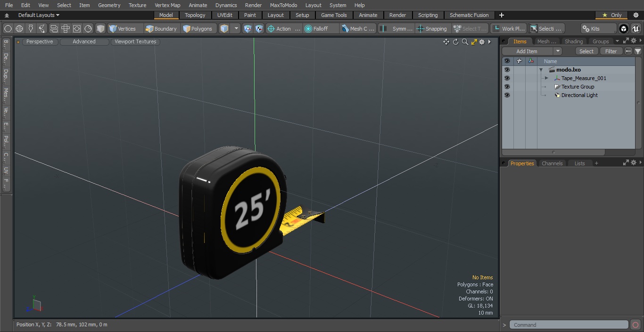The height and width of the screenshot is (332, 644).
Task: Click the viewport maximize arrows icon
Action: 474,42
